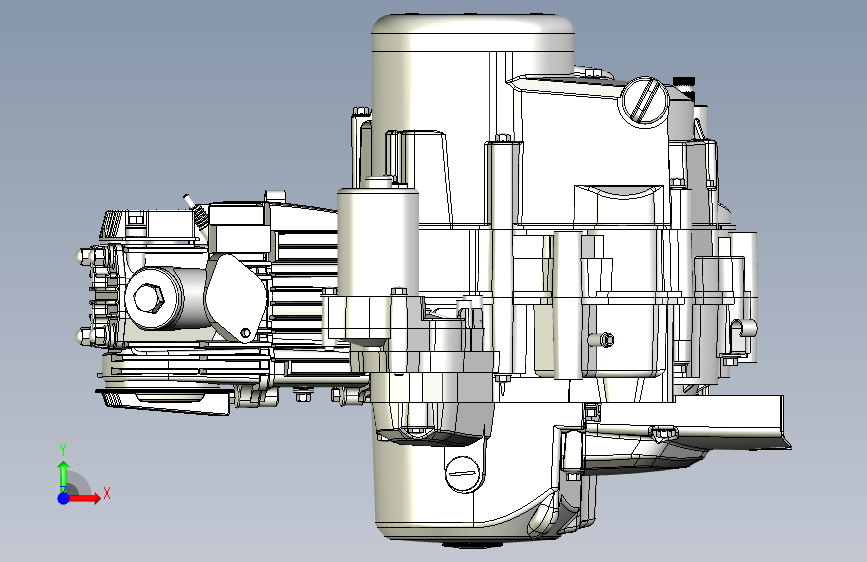Select the diamond-shaped flange plate on cylinder head
Screen dimensions: 867x562
236,298
